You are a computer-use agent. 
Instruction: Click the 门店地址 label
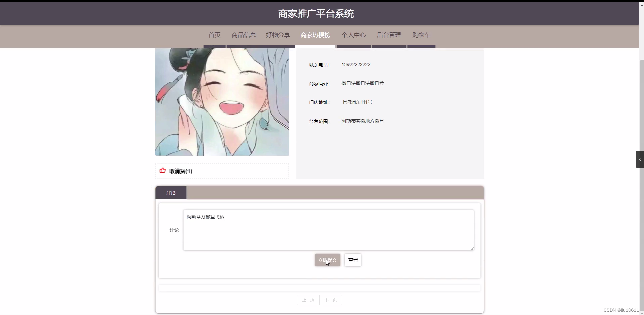coord(319,102)
